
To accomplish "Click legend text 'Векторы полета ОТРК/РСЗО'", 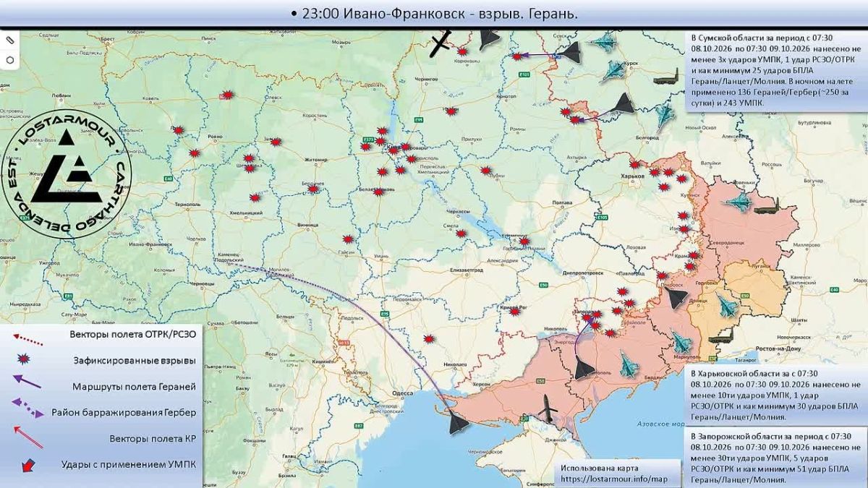I will [132, 335].
